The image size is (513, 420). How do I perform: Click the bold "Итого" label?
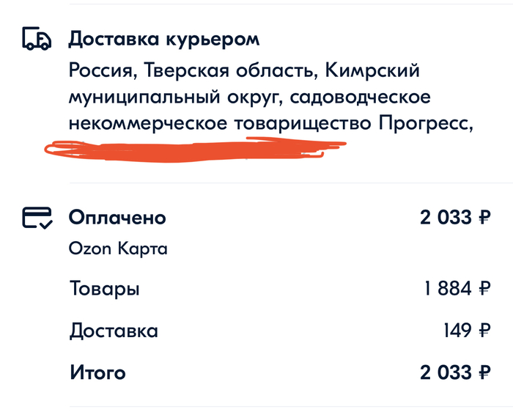coord(97,372)
